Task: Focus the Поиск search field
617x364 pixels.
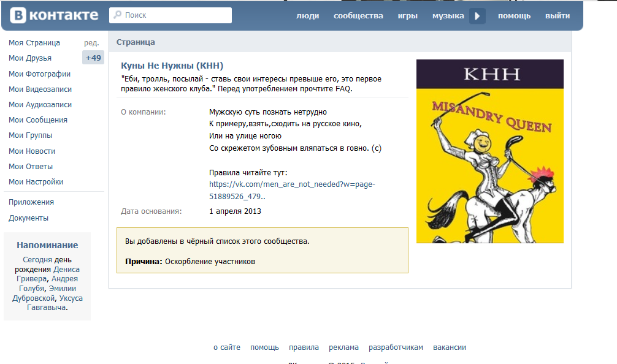Action: tap(171, 15)
